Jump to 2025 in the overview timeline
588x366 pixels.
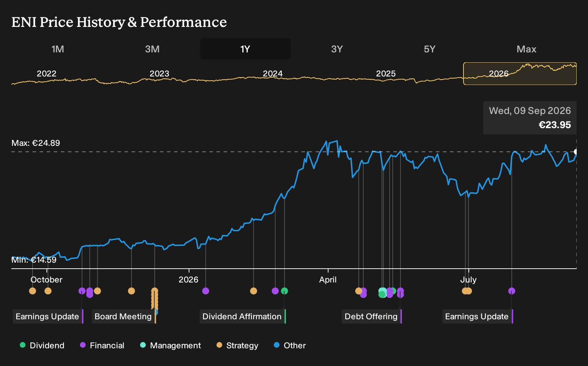(386, 74)
